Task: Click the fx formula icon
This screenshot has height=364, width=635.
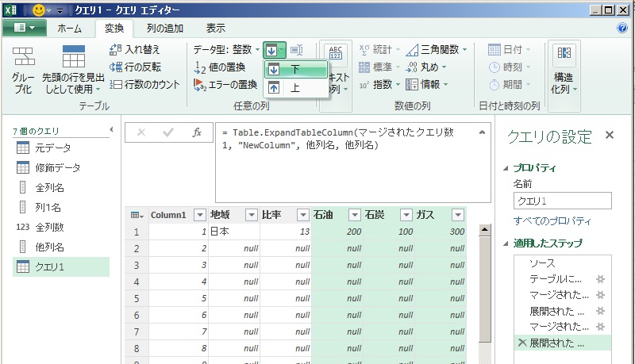Action: tap(197, 132)
